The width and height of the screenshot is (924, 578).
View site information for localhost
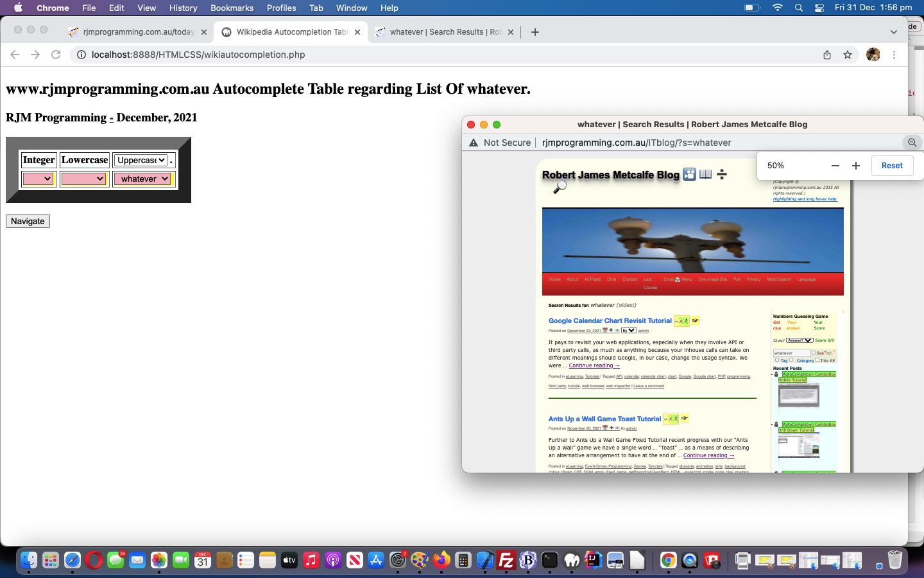81,55
